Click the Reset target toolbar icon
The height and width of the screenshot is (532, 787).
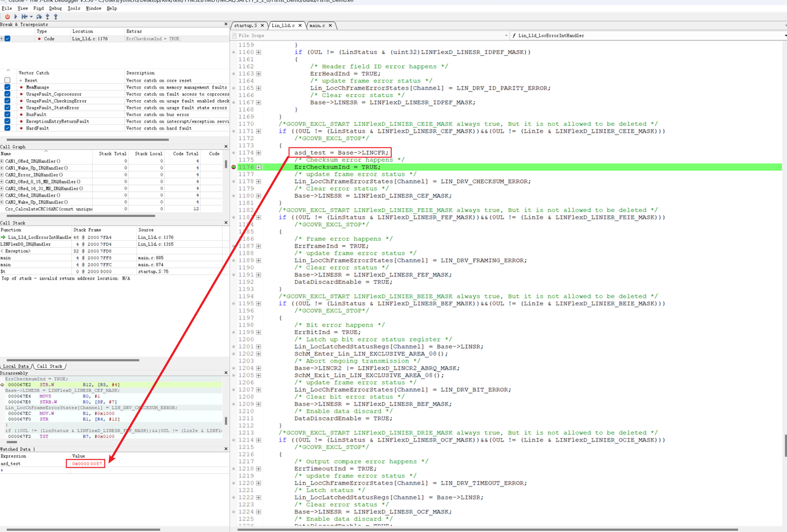click(25, 17)
